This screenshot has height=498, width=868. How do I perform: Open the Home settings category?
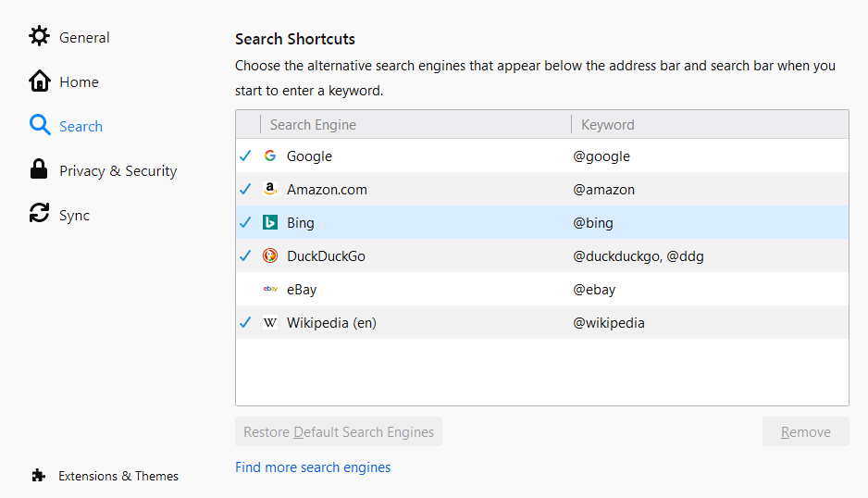click(80, 81)
